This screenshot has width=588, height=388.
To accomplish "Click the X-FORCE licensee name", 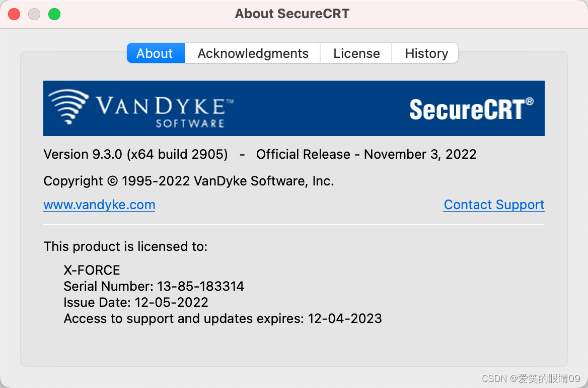I will pyautogui.click(x=92, y=270).
